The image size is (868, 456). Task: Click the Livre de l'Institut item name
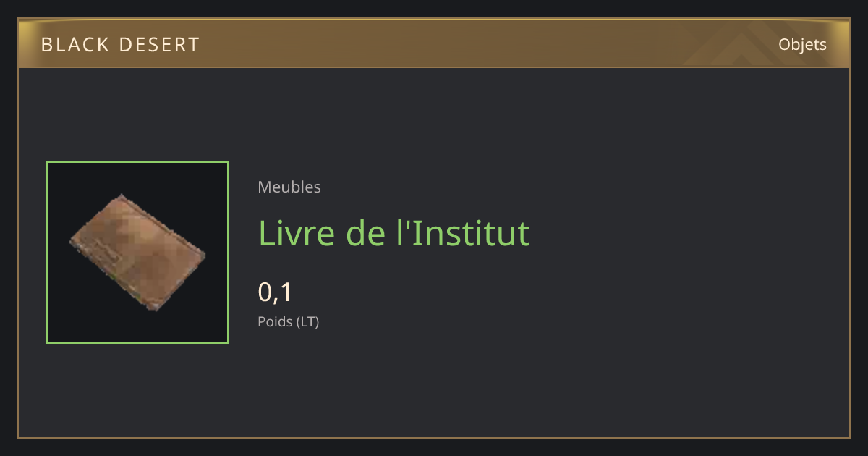pos(394,233)
